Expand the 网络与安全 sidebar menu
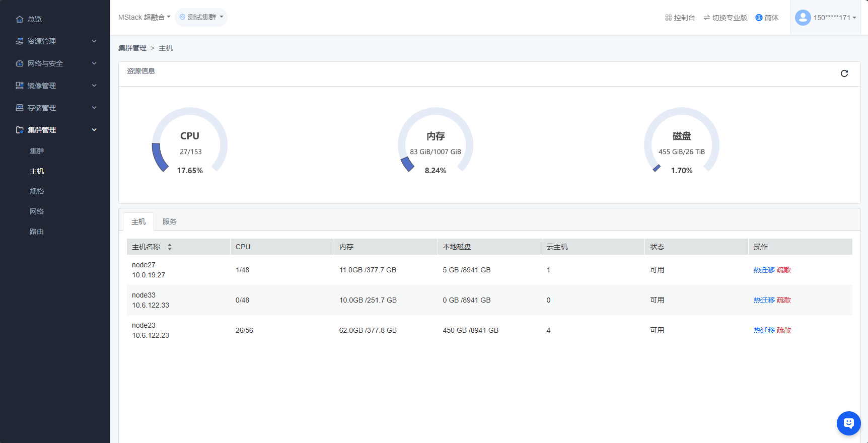This screenshot has height=443, width=868. click(x=55, y=63)
